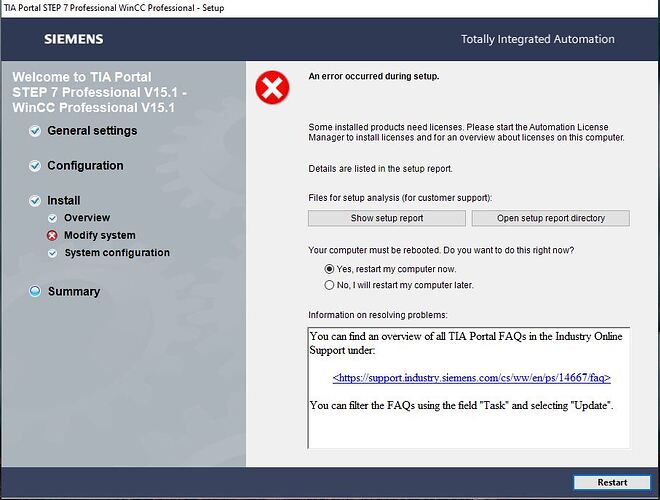Go to the Install step

tap(64, 201)
